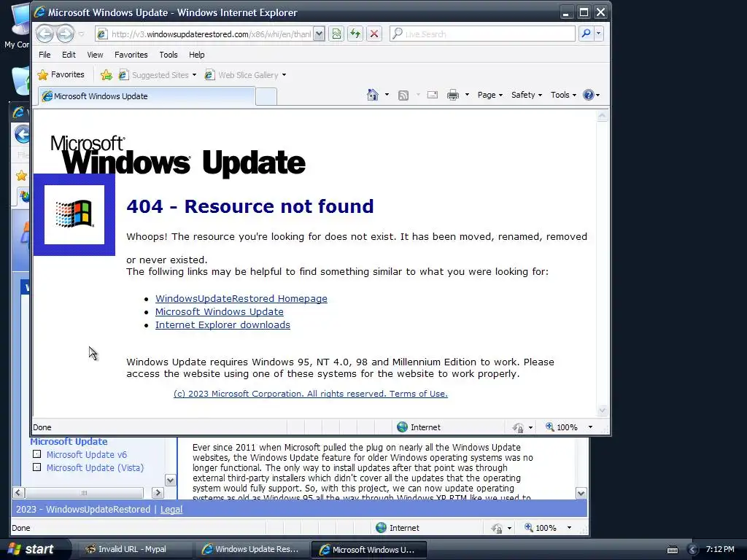The height and width of the screenshot is (560, 747).
Task: Click Internet zone globe in back window
Action: tap(381, 528)
